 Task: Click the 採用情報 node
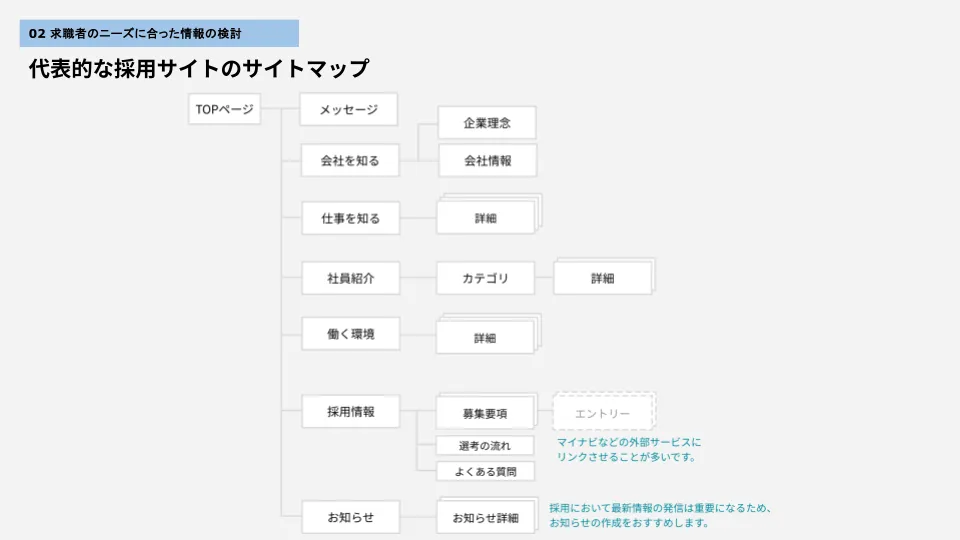point(350,411)
